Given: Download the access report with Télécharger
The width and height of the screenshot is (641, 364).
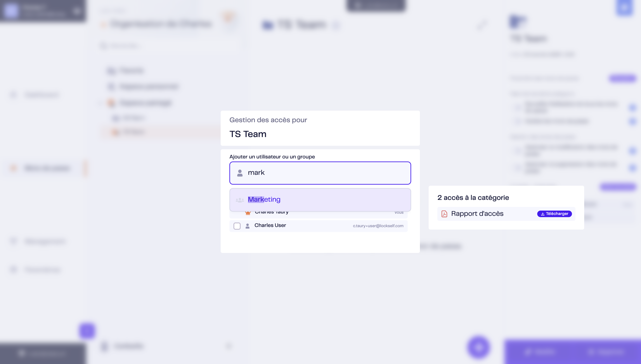Looking at the screenshot, I should 554,214.
